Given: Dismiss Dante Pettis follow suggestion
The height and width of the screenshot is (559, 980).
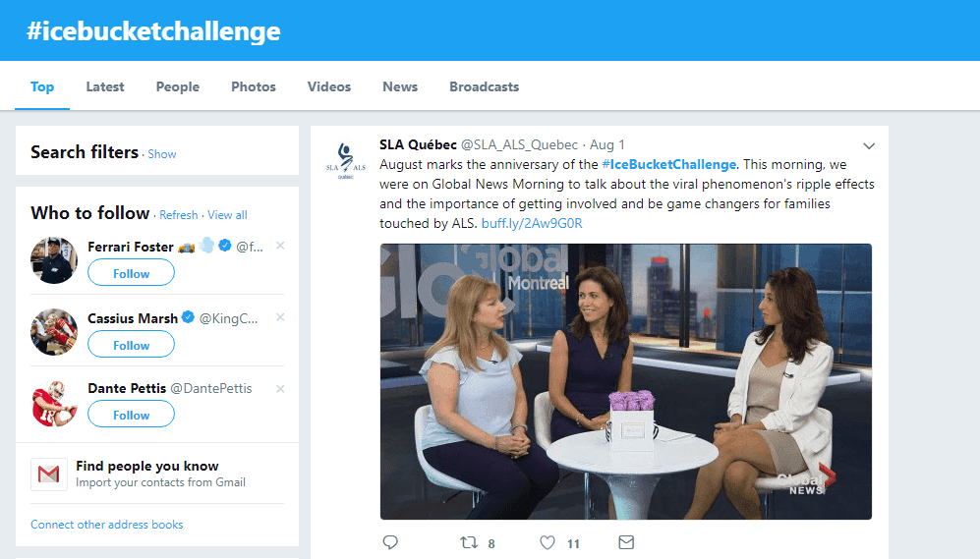Looking at the screenshot, I should click(x=280, y=388).
